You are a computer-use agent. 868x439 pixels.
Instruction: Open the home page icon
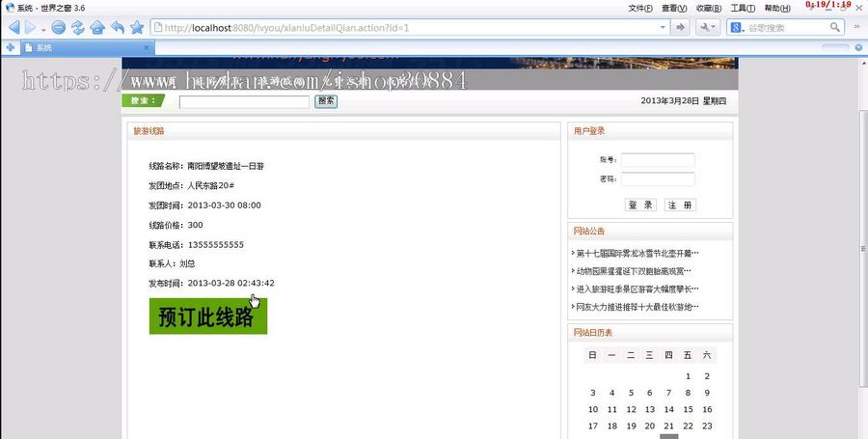pos(97,27)
